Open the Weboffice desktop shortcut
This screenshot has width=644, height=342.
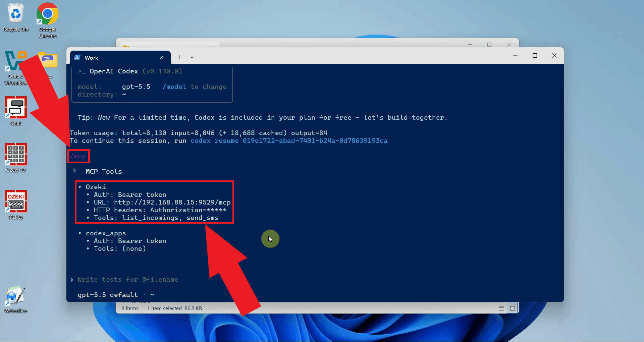click(x=16, y=299)
